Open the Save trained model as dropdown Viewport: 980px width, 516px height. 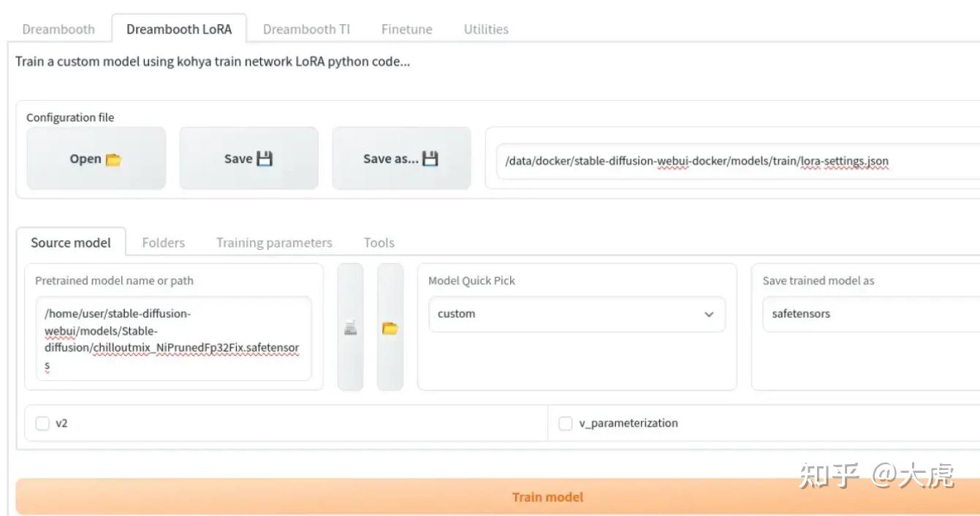click(870, 314)
